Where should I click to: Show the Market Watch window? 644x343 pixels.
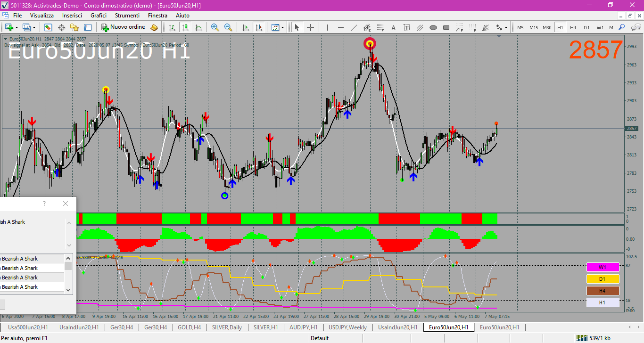(49, 27)
